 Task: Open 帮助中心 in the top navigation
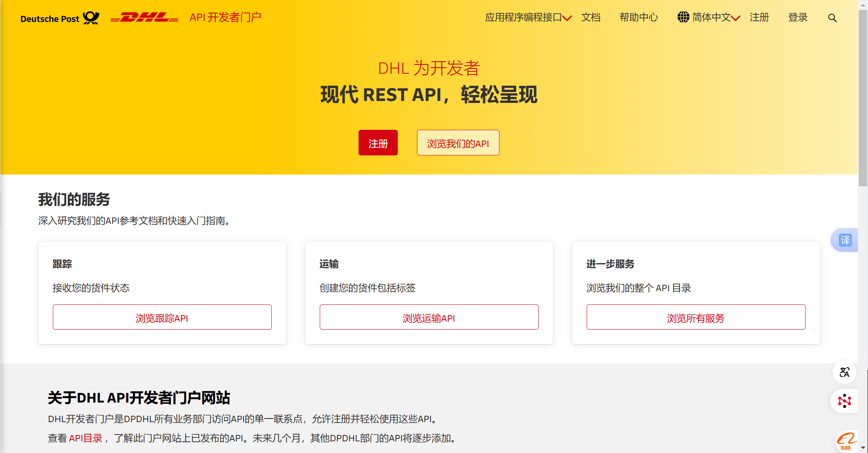[x=639, y=18]
